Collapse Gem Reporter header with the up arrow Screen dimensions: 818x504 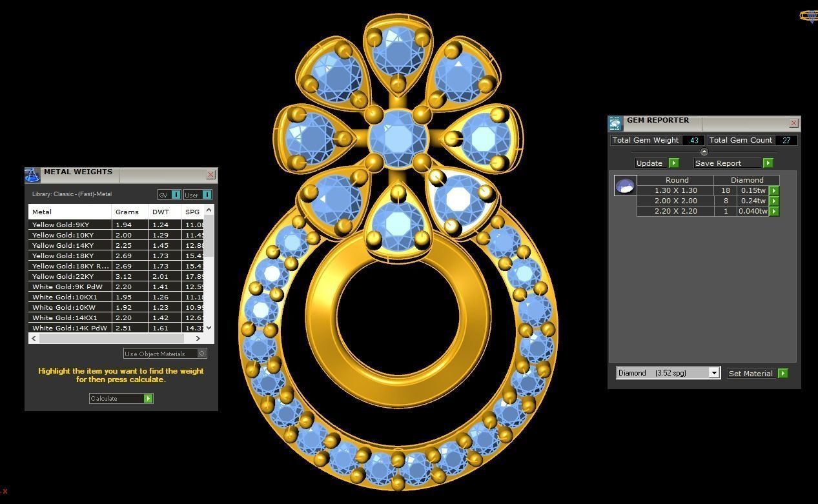(x=704, y=152)
